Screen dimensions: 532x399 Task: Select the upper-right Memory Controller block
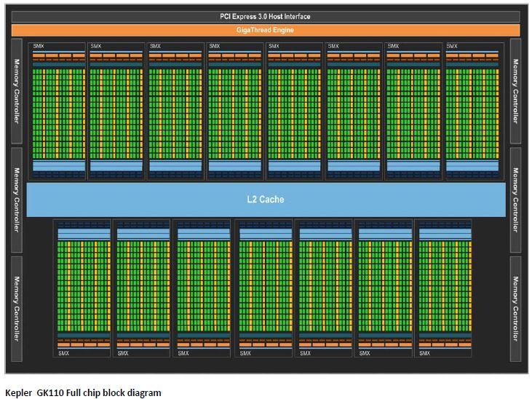515,91
